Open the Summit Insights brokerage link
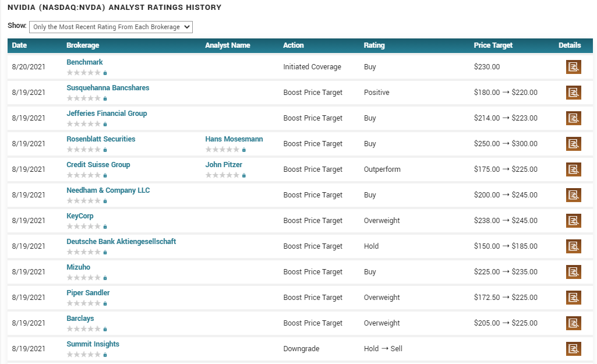The height and width of the screenshot is (364, 597). [x=93, y=344]
